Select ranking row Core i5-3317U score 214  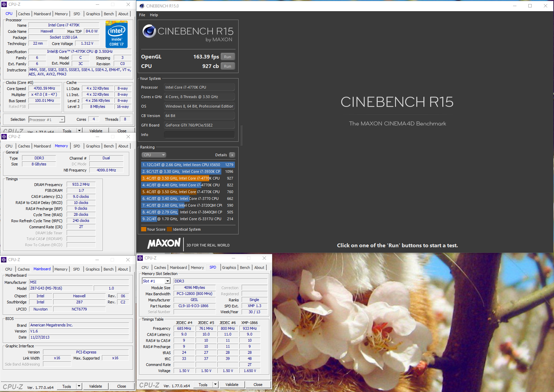coord(188,219)
